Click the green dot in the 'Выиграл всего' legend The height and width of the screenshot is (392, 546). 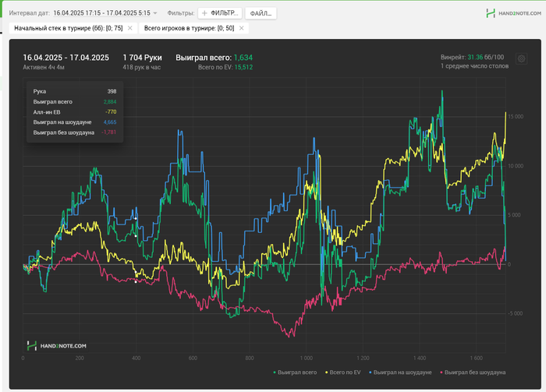pyautogui.click(x=276, y=373)
